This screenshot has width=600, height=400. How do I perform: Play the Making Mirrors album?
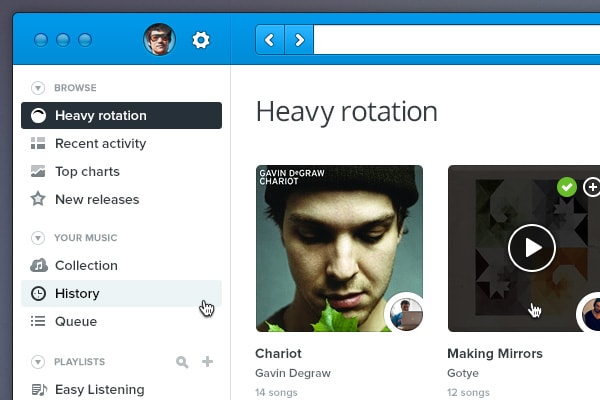(532, 248)
